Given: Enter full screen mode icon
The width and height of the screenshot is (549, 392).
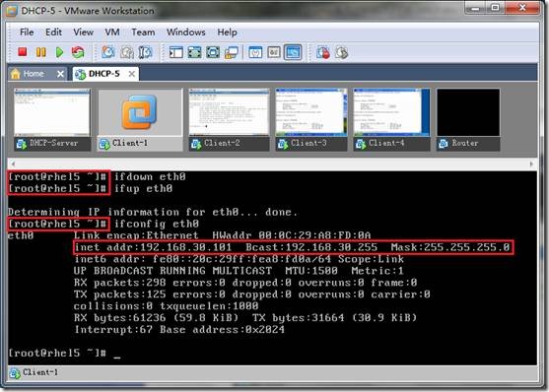Looking at the screenshot, I should 213,52.
